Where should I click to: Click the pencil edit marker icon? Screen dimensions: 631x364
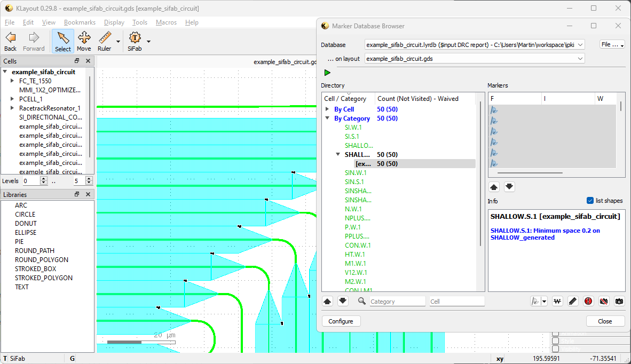(573, 301)
